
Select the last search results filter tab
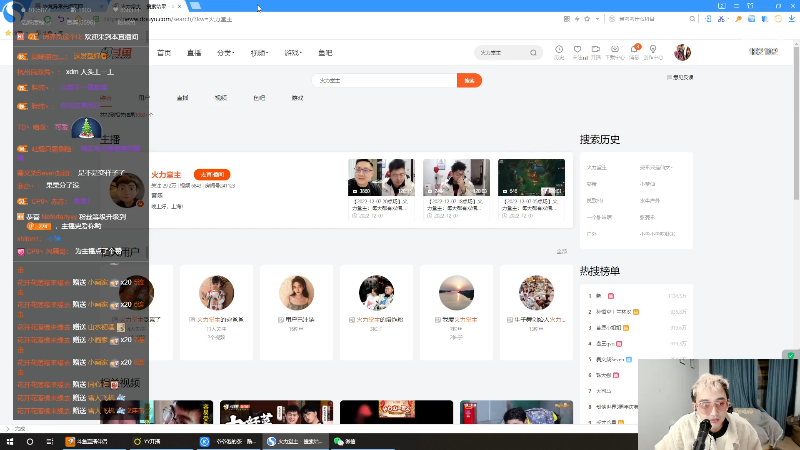coord(297,97)
